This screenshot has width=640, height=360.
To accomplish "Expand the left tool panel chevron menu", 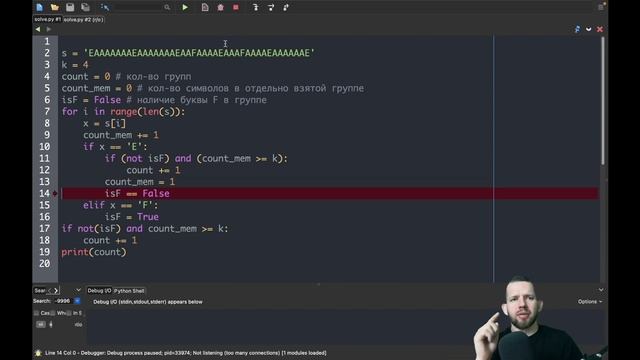I will click(78, 290).
